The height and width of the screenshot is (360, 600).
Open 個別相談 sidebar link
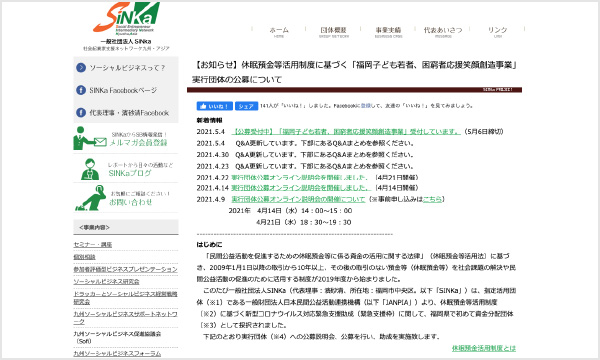point(84,257)
